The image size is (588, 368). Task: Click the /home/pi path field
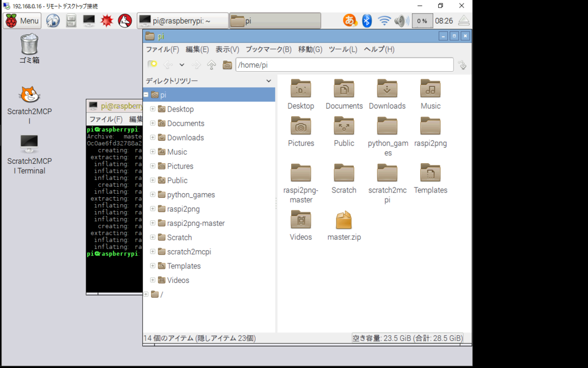(345, 65)
